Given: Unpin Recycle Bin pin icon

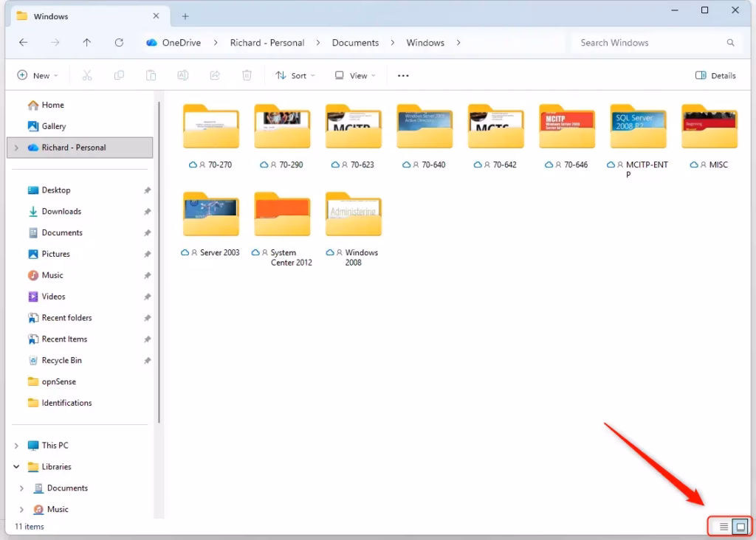Looking at the screenshot, I should 148,360.
